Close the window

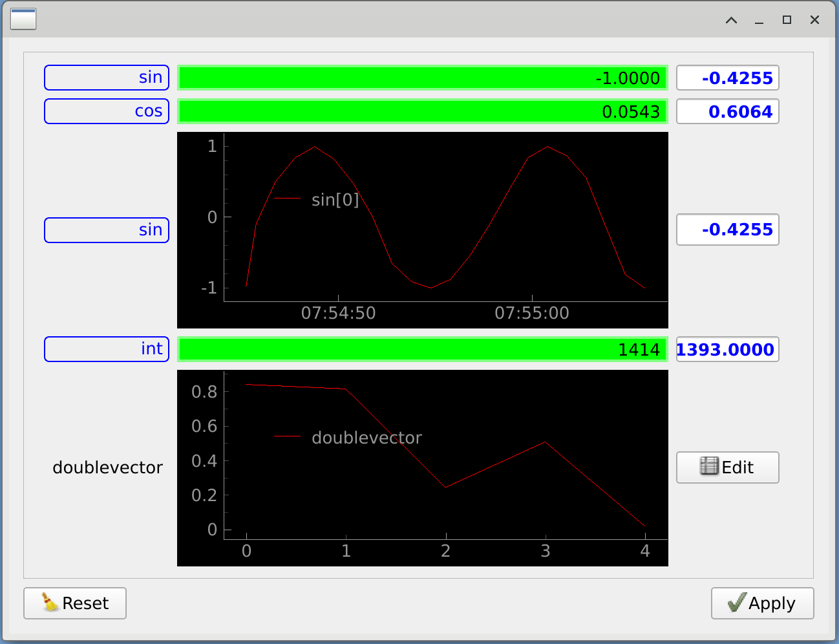pyautogui.click(x=814, y=20)
